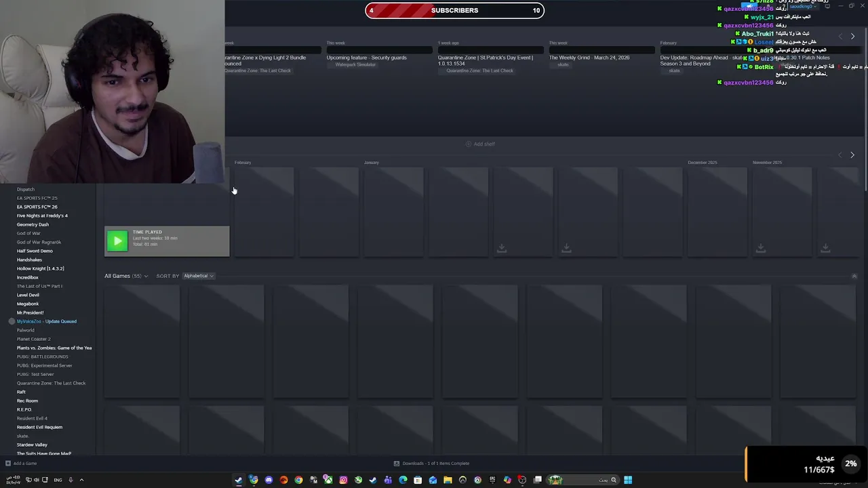The width and height of the screenshot is (868, 488).
Task: Select R.E.P.O. in the library list
Action: pos(24,409)
